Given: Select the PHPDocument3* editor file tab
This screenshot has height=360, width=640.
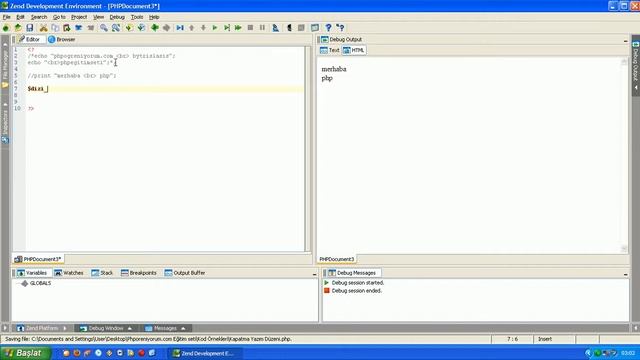Looking at the screenshot, I should point(38,259).
